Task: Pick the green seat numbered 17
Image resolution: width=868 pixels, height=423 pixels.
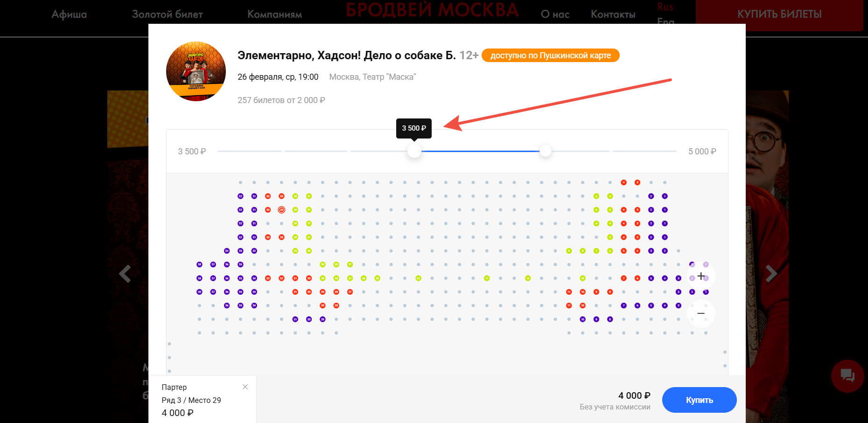Action: tap(487, 278)
